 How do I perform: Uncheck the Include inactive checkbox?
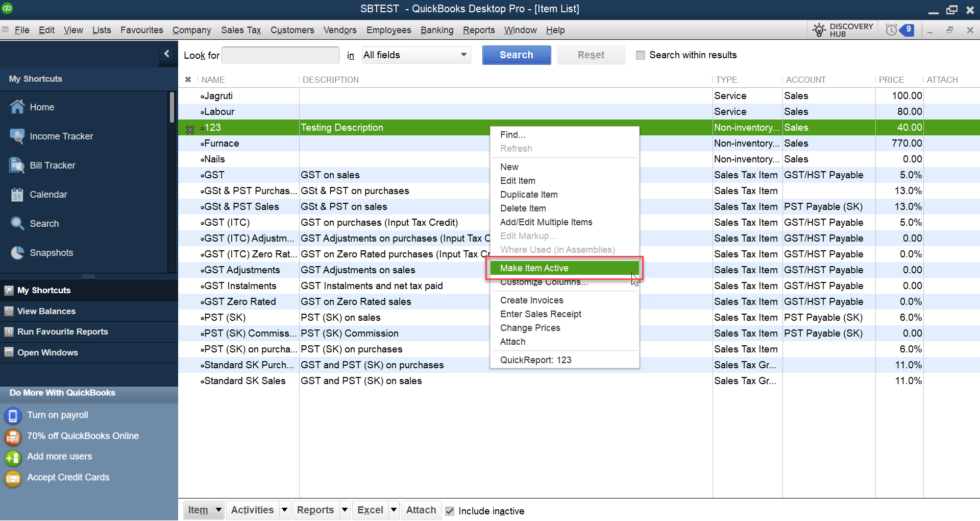click(450, 511)
